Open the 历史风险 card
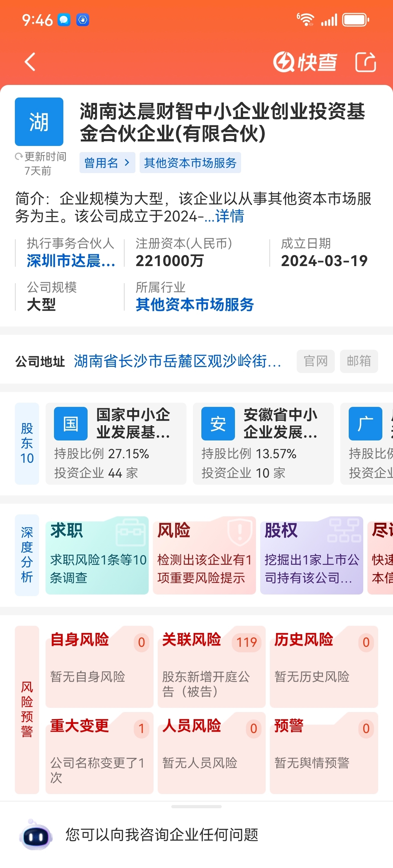 click(x=324, y=667)
